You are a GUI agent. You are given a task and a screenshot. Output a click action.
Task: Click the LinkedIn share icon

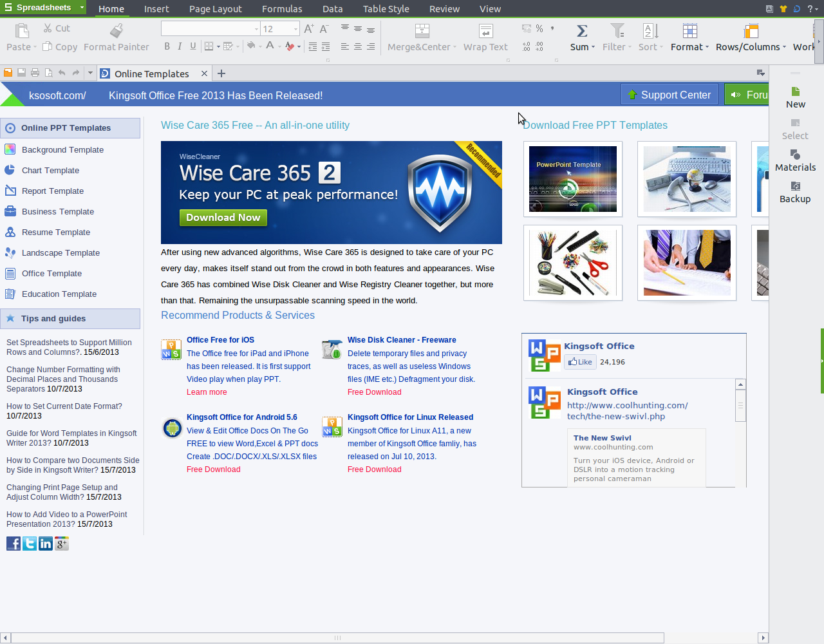coord(46,544)
